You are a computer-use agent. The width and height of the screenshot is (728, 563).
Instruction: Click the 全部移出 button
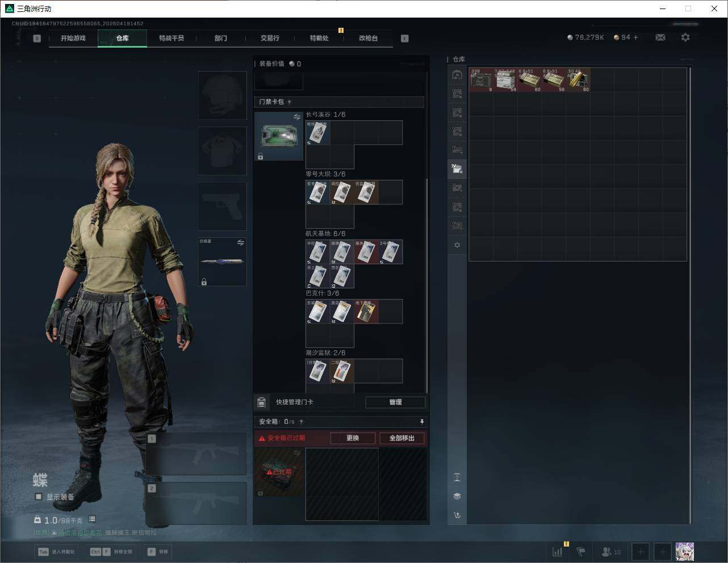[402, 438]
